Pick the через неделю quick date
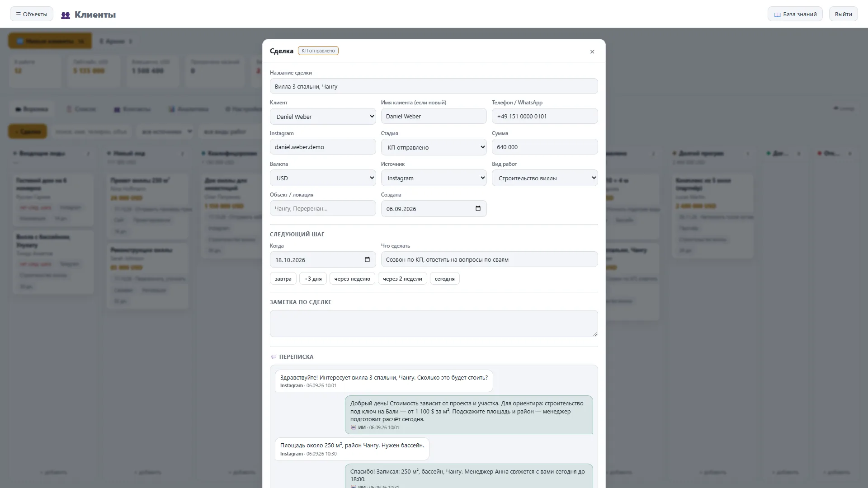Image resolution: width=868 pixels, height=488 pixels. coord(352,278)
